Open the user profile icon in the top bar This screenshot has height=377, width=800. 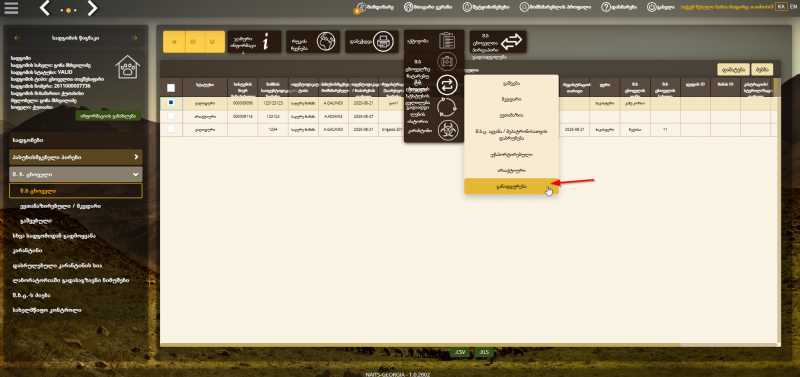pos(524,7)
